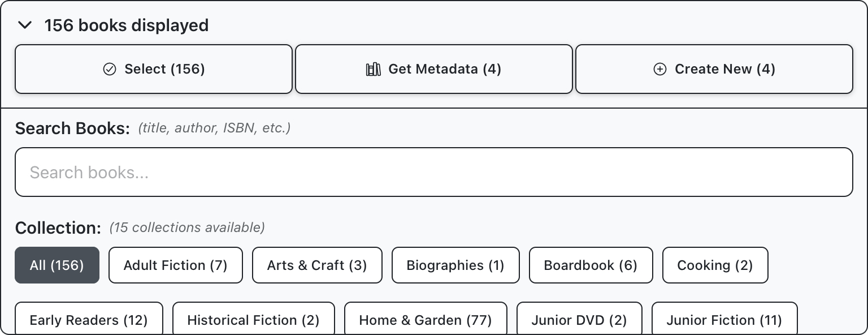This screenshot has width=868, height=335.
Task: Select the All (156) collection filter
Action: (57, 265)
